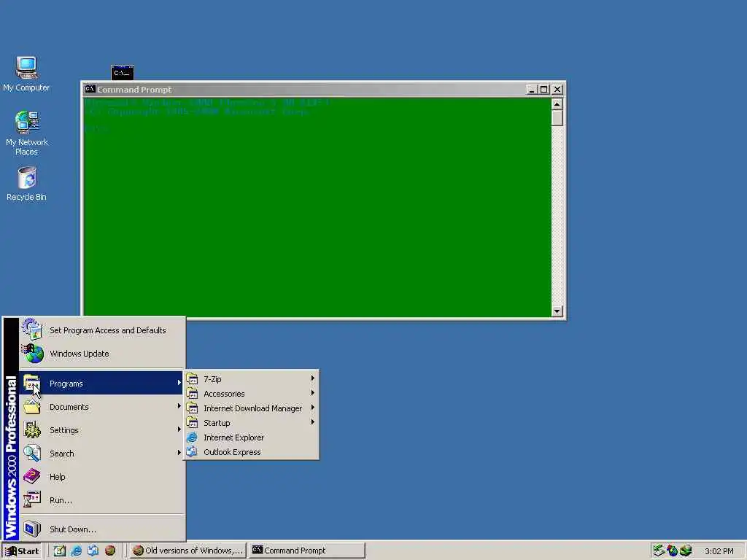This screenshot has width=747, height=560.
Task: Launch Outlook Express from Quick Launch
Action: click(x=93, y=551)
